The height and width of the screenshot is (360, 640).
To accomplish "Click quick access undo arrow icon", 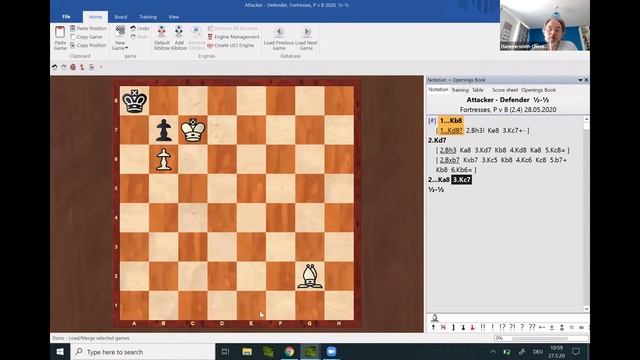I will [x=54, y=67].
